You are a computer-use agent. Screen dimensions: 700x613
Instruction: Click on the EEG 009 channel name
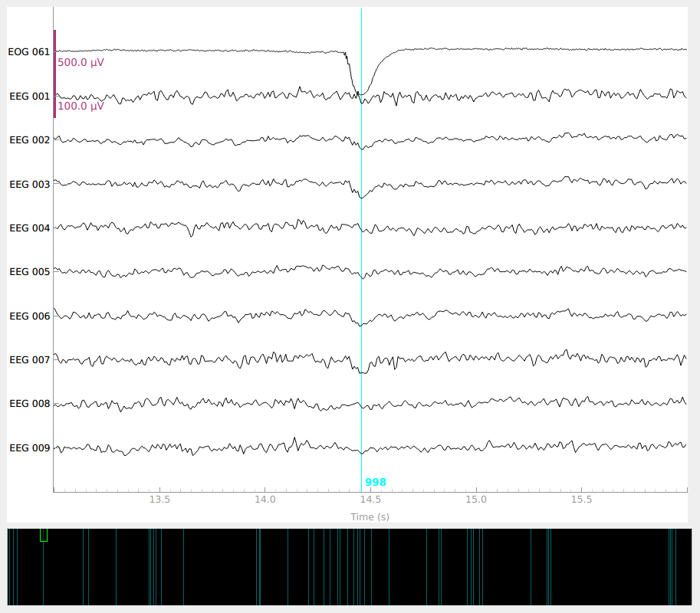coord(29,448)
